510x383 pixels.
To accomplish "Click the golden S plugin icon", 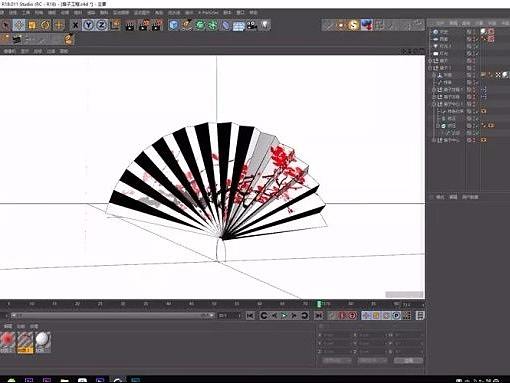I will tap(354, 25).
